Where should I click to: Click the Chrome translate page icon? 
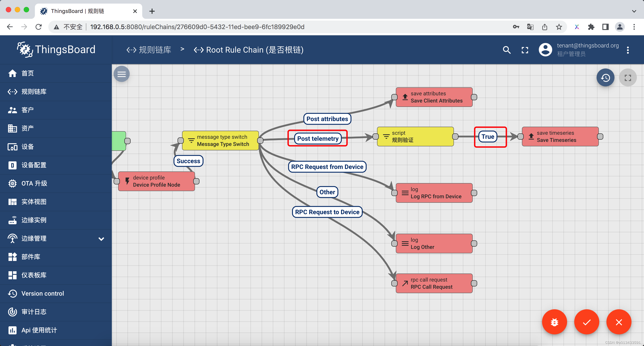coord(530,27)
